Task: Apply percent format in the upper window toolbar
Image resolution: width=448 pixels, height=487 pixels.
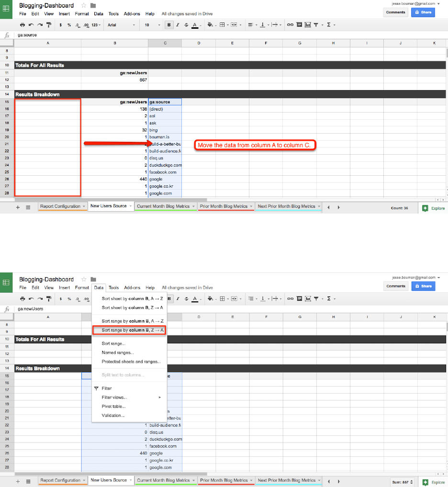Action: pyautogui.click(x=69, y=25)
